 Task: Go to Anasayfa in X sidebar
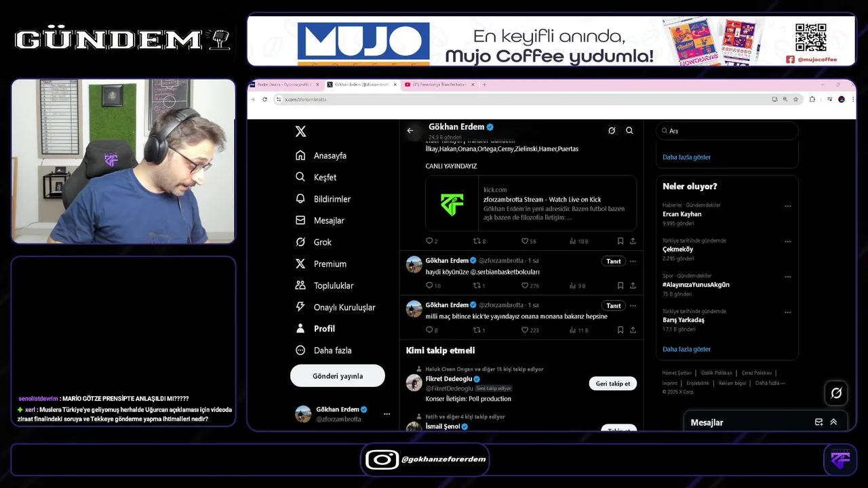pos(321,156)
